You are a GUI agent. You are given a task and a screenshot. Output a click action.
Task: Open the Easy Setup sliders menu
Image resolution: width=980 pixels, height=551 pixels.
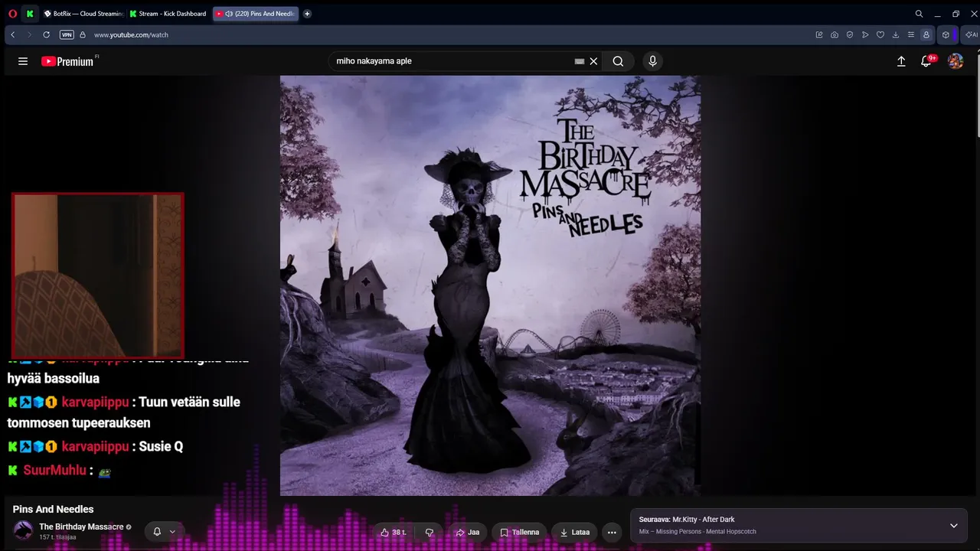coord(910,34)
